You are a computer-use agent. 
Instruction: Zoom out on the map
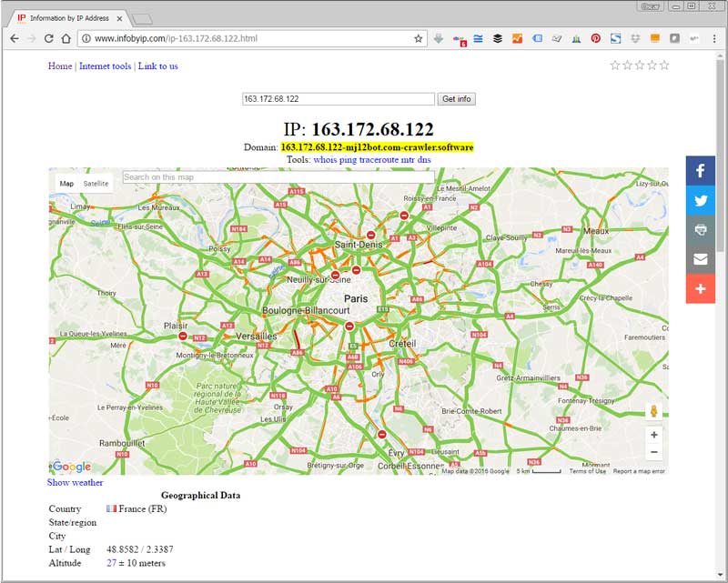[653, 452]
